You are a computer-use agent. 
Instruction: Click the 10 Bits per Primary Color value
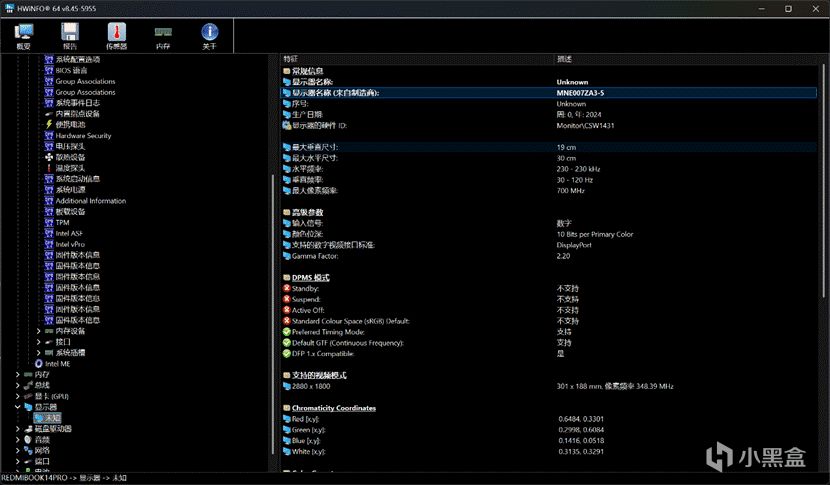[x=595, y=234]
